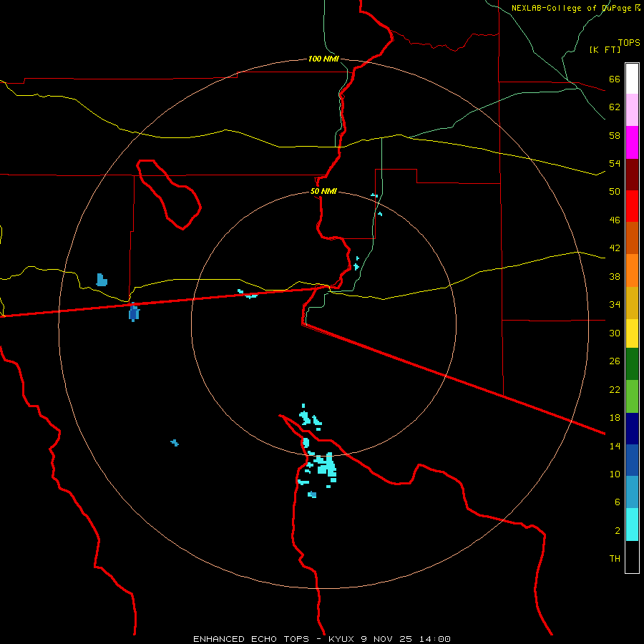644x644 pixels.
Task: Click the TH threshold legend label
Action: click(615, 559)
